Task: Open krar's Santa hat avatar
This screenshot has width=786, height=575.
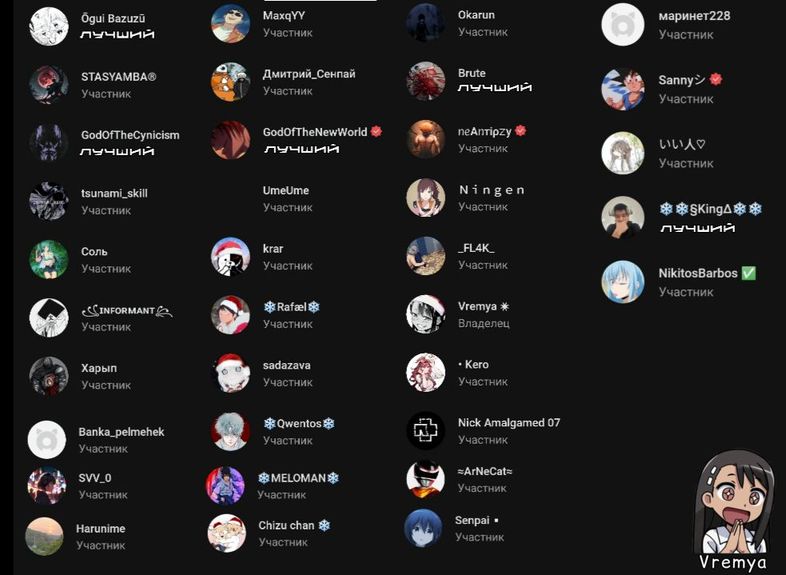Action: [x=230, y=257]
